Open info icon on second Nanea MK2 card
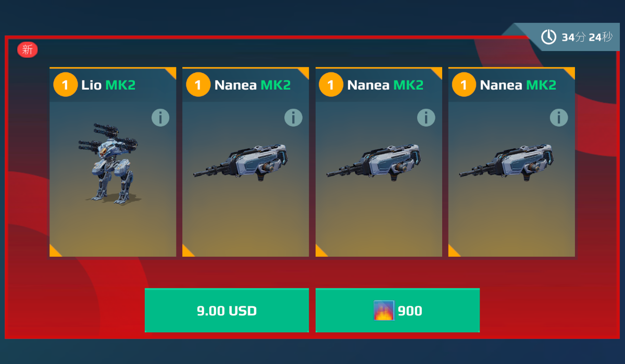The image size is (625, 364). 426,118
